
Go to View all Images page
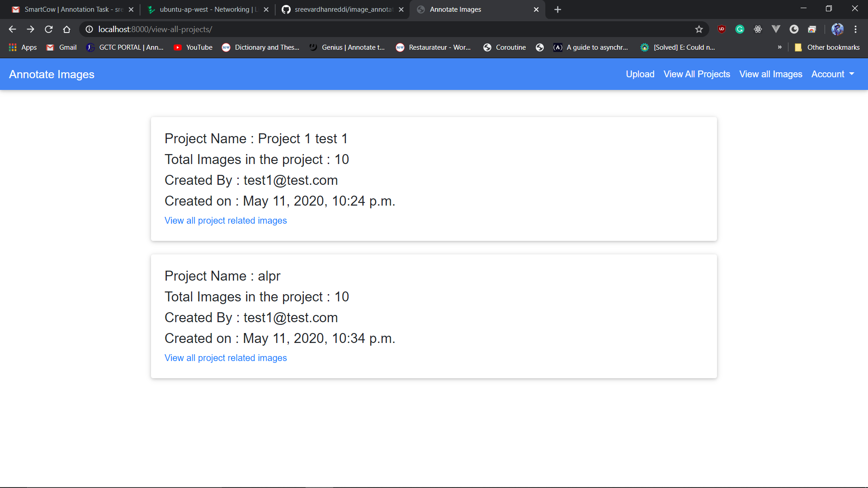point(770,74)
